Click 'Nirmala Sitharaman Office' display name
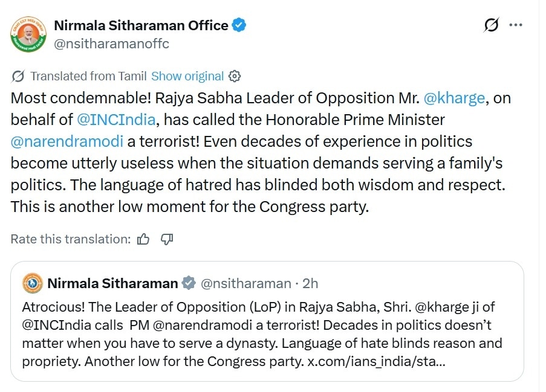Viewport: 546px width, 392px height. (x=141, y=25)
